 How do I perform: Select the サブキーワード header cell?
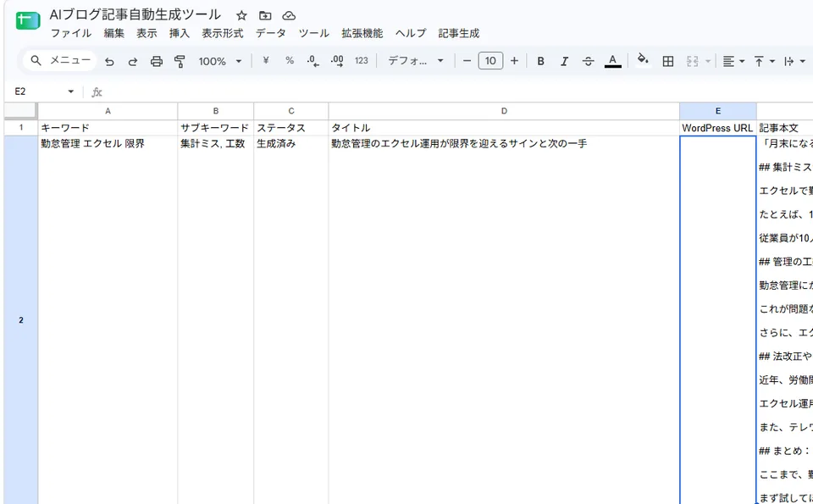pyautogui.click(x=216, y=128)
